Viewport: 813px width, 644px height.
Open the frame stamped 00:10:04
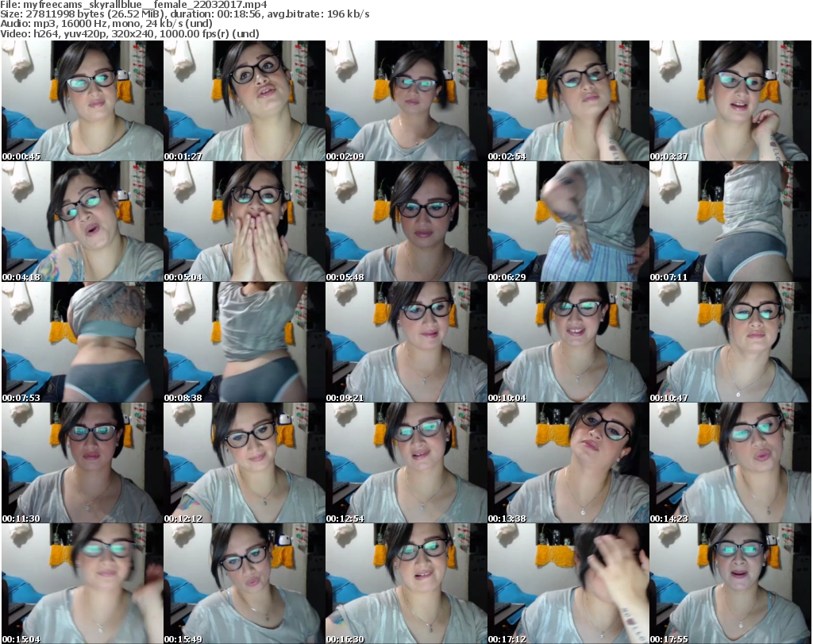tap(568, 342)
